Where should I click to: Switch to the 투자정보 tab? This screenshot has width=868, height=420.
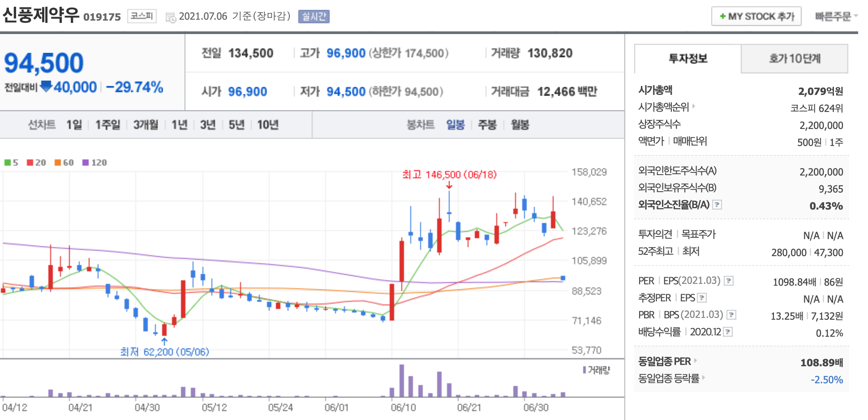tap(688, 59)
